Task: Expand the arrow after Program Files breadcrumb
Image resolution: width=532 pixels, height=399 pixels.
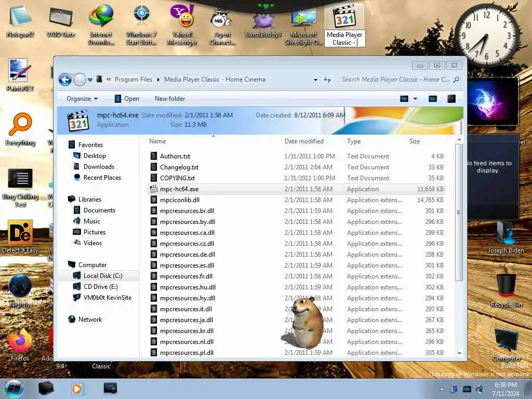Action: [158, 79]
